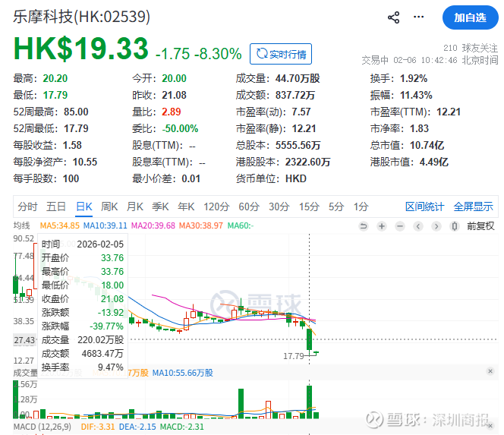The image size is (504, 435).
Task: Select the 周K chart tab
Action: point(109,206)
